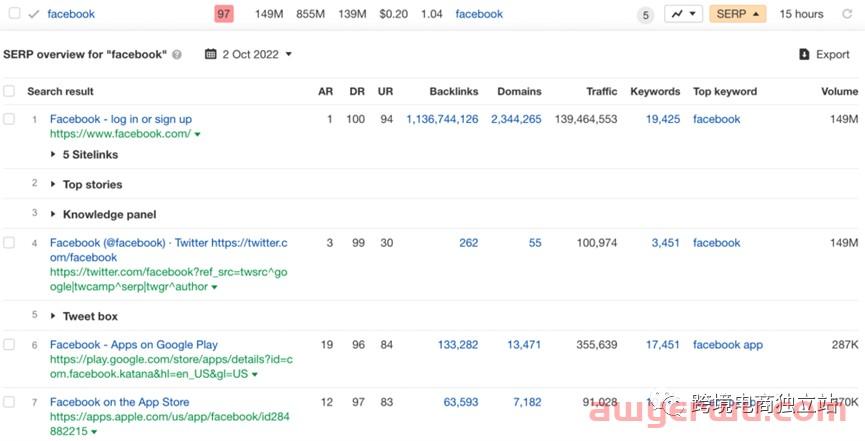
Task: Open domains count 7,182
Action: click(x=527, y=402)
